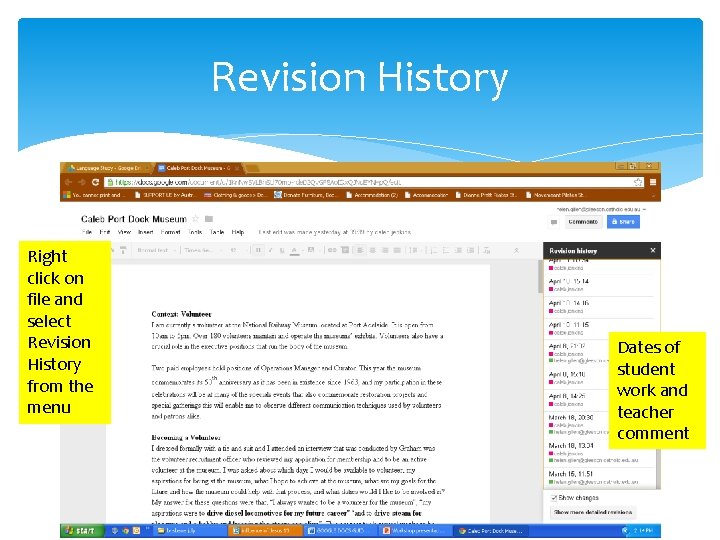Click the Comments button
The width and height of the screenshot is (720, 540).
[x=583, y=222]
